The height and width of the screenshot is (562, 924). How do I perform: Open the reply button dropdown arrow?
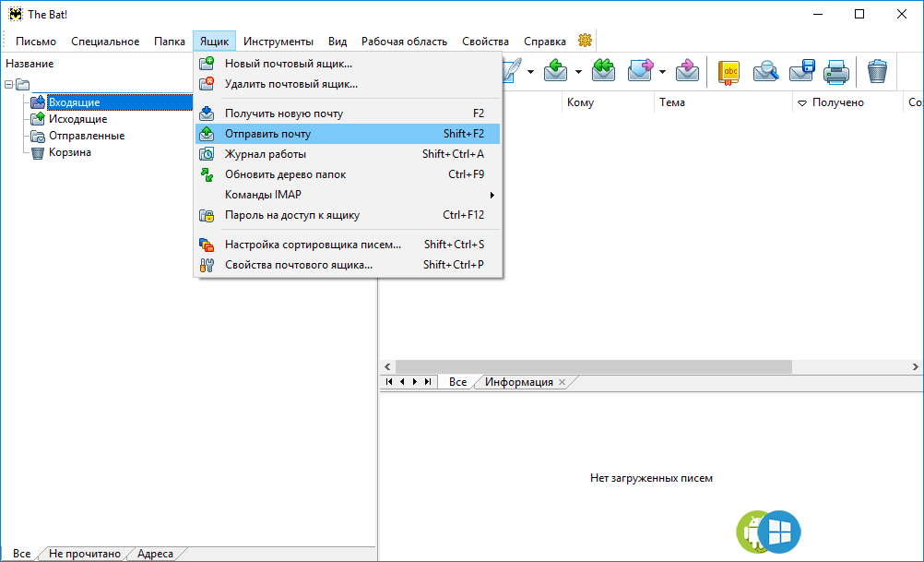(578, 72)
